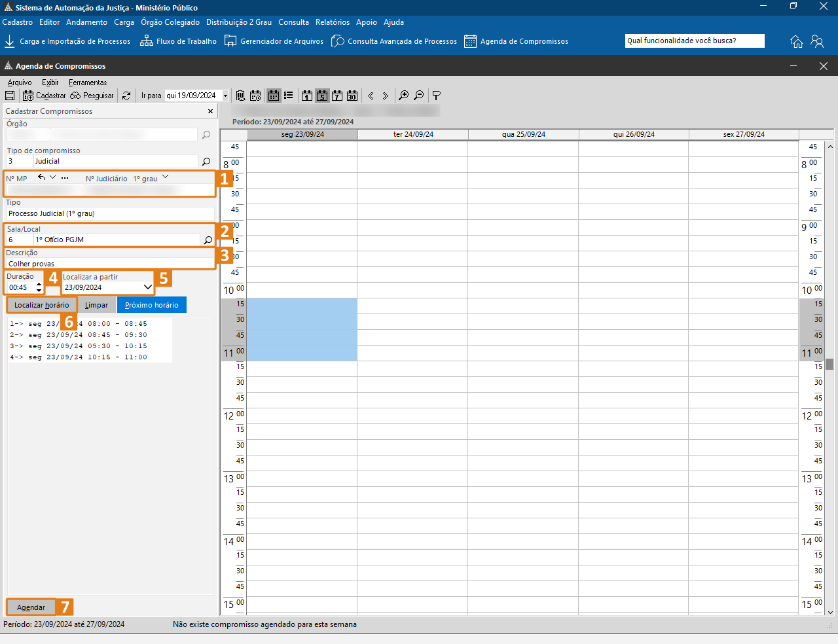Click the calendar scrollbar down arrow
The height and width of the screenshot is (644, 838).
829,612
